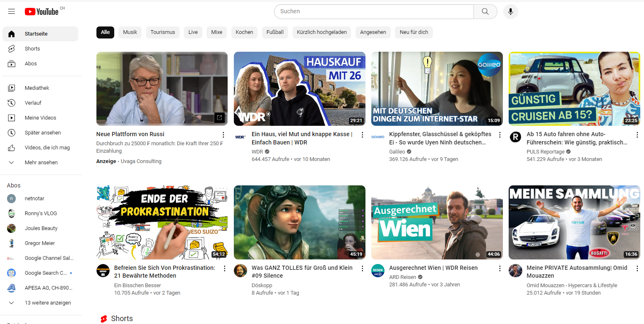Screen dimensions: 644x324
Task: Open Ronny's VLOG subscription
Action: 40,214
